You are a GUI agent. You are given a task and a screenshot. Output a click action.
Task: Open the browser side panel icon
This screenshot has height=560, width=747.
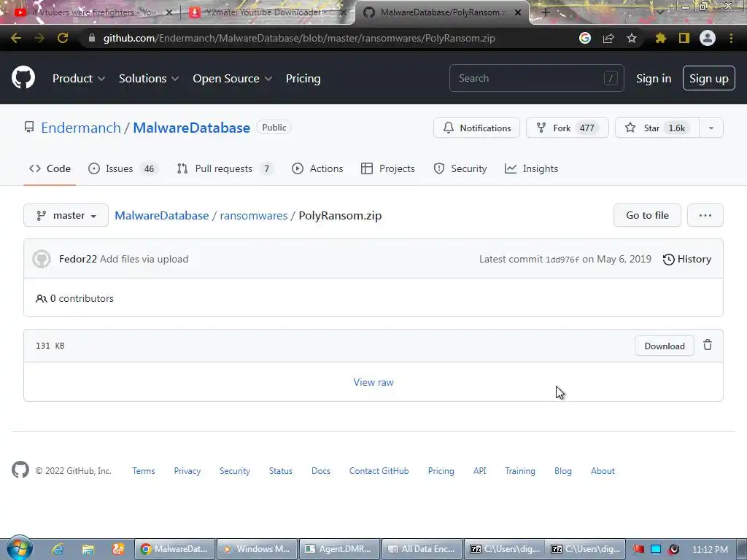click(684, 38)
